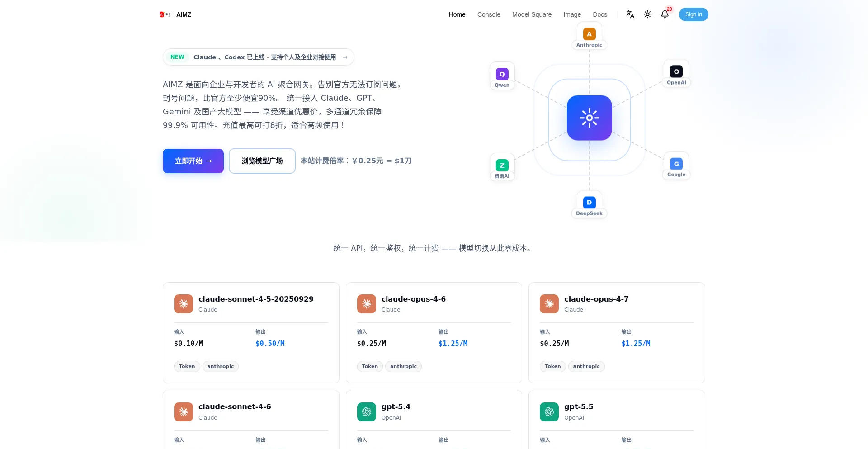
Task: Click the claude-opus-4-7 Claude icon
Action: tap(549, 304)
